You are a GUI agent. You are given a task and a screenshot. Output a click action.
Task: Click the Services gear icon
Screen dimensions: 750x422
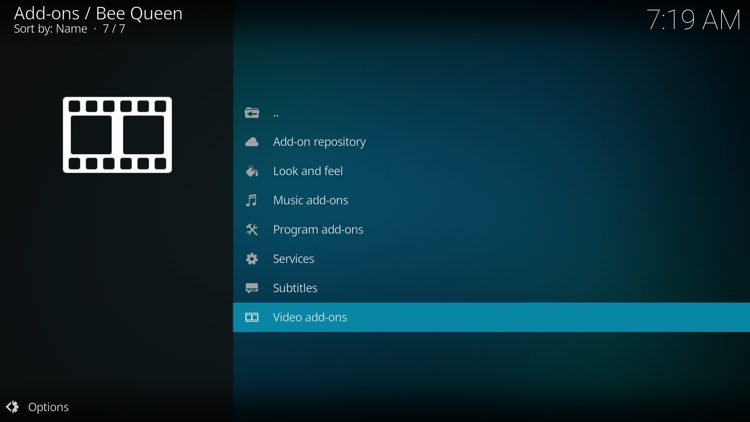pos(252,259)
